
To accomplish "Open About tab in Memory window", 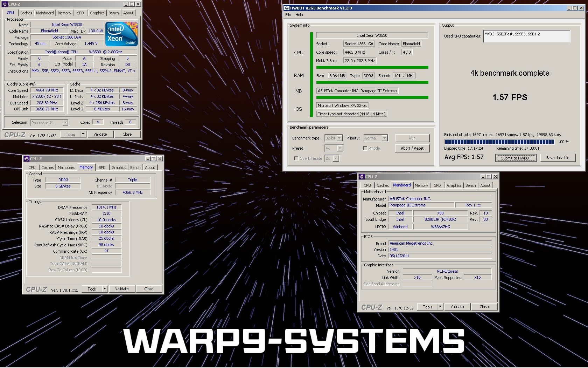I will pyautogui.click(x=150, y=168).
